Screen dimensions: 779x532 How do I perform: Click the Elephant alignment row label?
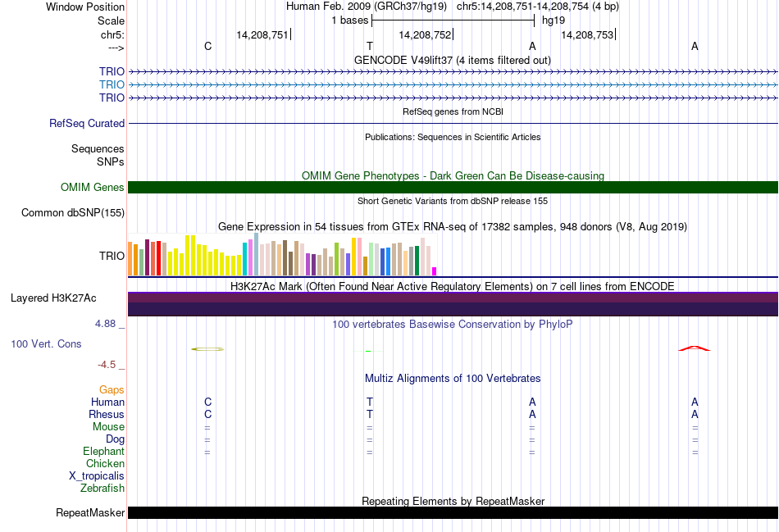(103, 451)
